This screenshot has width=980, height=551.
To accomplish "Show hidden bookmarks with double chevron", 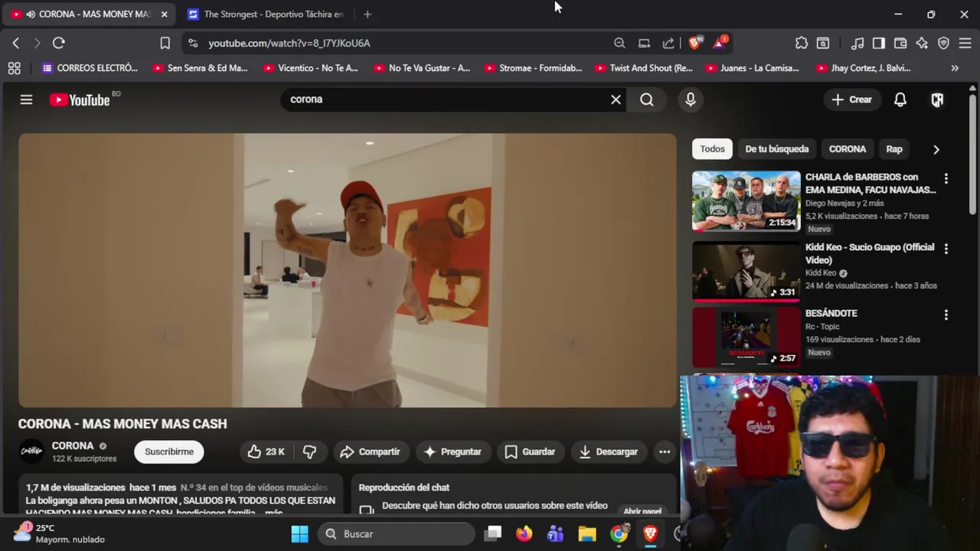I will point(955,68).
